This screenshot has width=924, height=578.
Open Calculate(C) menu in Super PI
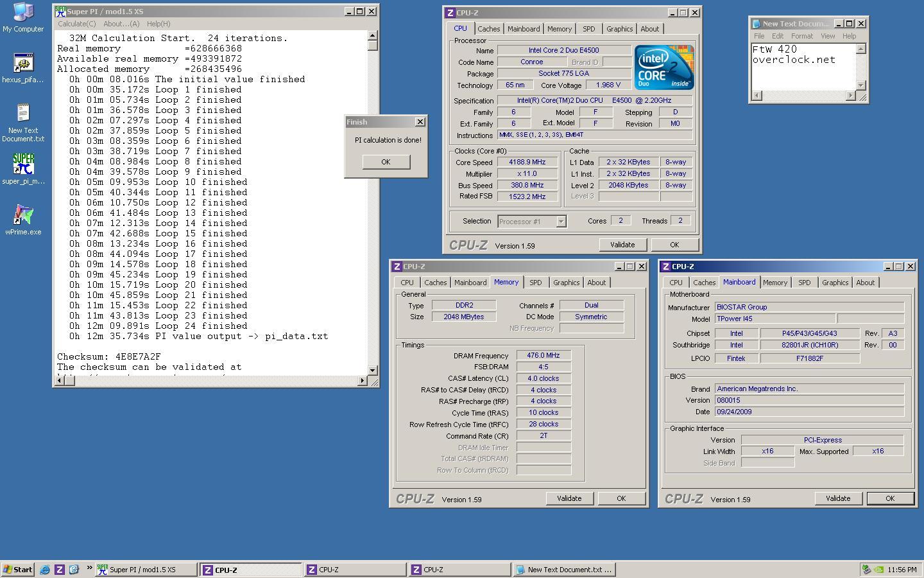pyautogui.click(x=77, y=24)
